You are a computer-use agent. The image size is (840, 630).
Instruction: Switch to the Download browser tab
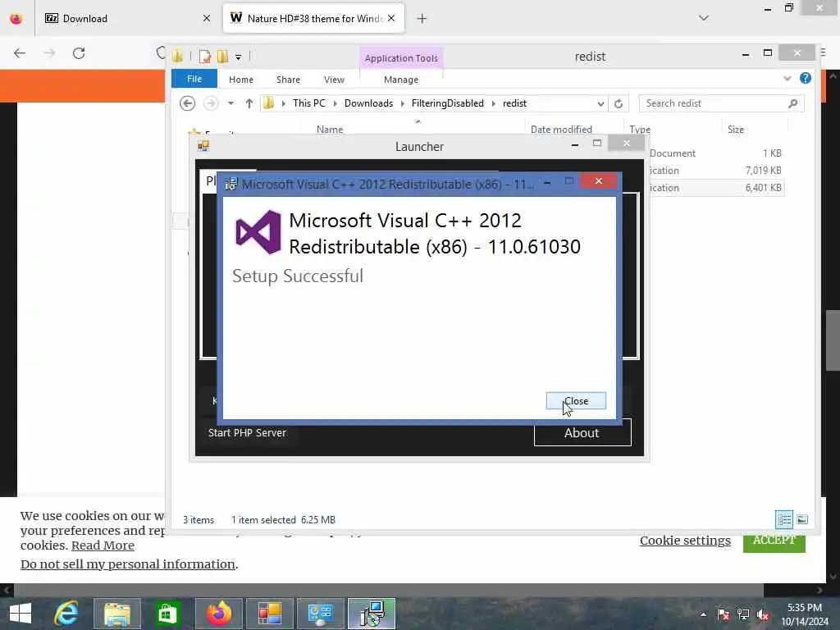click(x=129, y=18)
